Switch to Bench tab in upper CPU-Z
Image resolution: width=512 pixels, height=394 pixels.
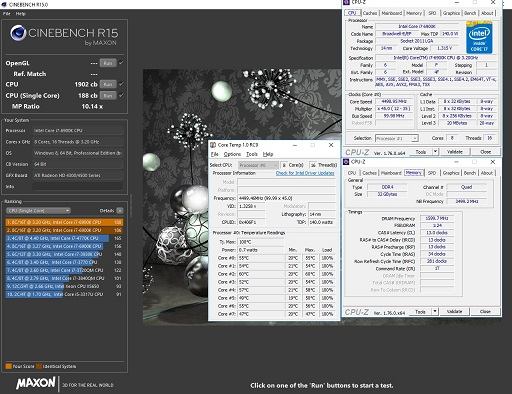point(470,13)
